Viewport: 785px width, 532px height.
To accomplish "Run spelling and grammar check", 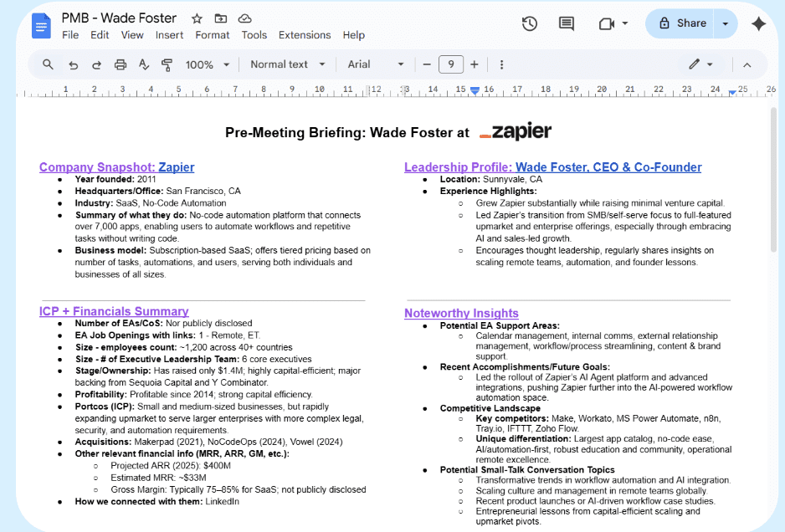I will [x=144, y=64].
